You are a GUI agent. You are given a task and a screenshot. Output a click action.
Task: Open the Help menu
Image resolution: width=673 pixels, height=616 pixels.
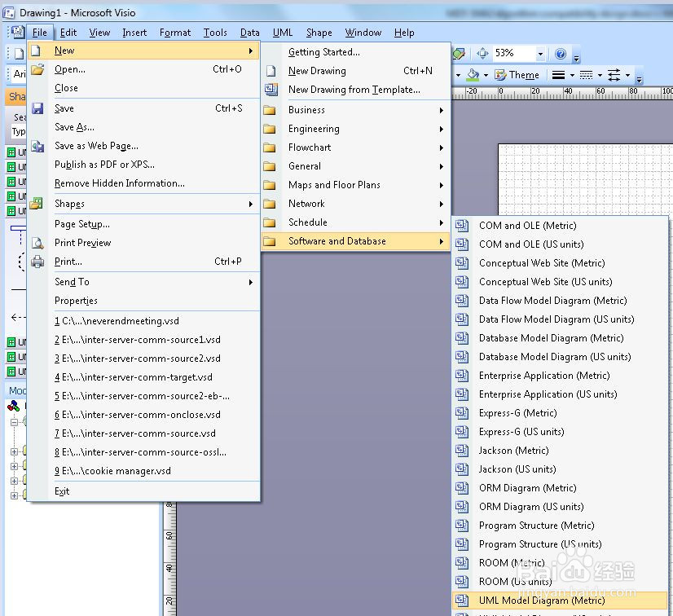pyautogui.click(x=404, y=33)
